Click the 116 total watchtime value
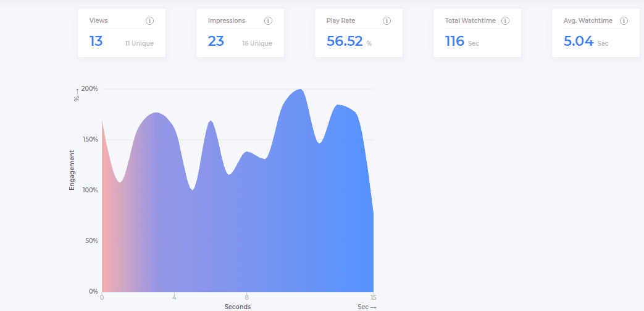The width and height of the screenshot is (644, 311). (x=454, y=41)
